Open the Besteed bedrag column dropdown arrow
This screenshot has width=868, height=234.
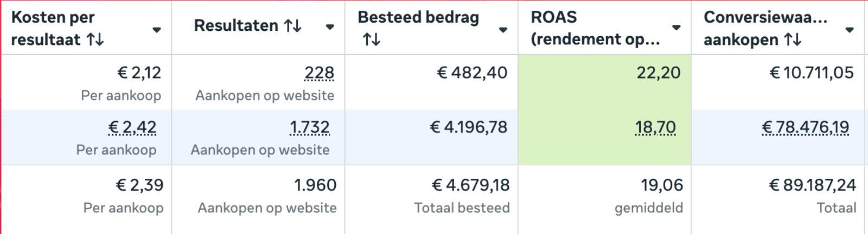(503, 30)
